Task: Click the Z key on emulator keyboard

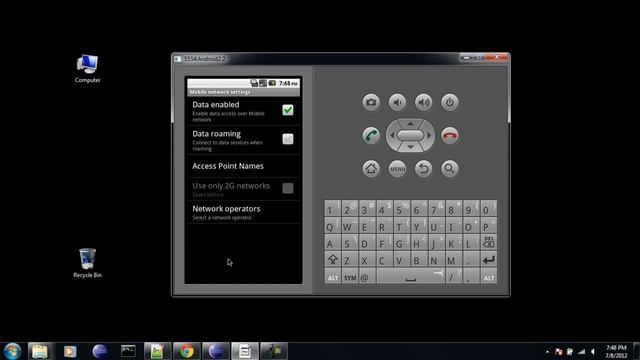Action: pos(350,260)
